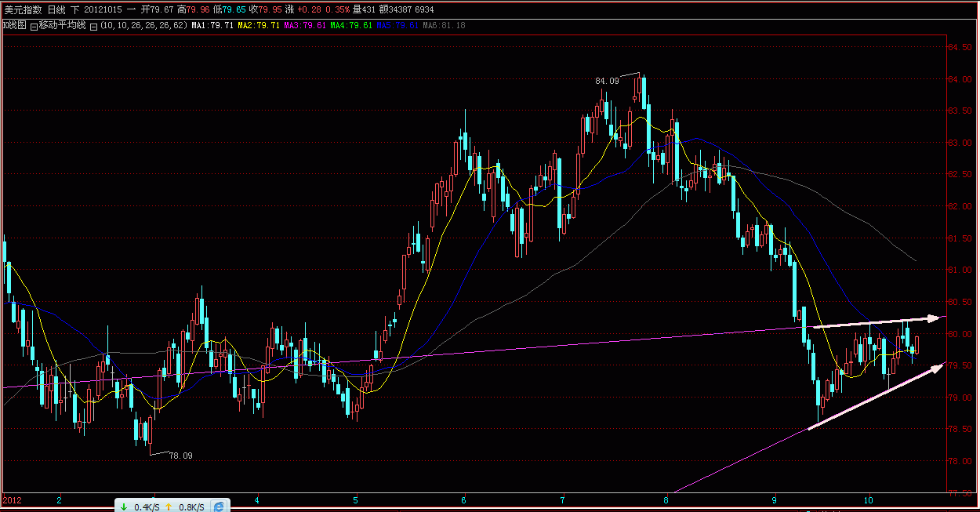Select the white MA1:79.71 legend
This screenshot has width=980, height=512.
(x=212, y=26)
